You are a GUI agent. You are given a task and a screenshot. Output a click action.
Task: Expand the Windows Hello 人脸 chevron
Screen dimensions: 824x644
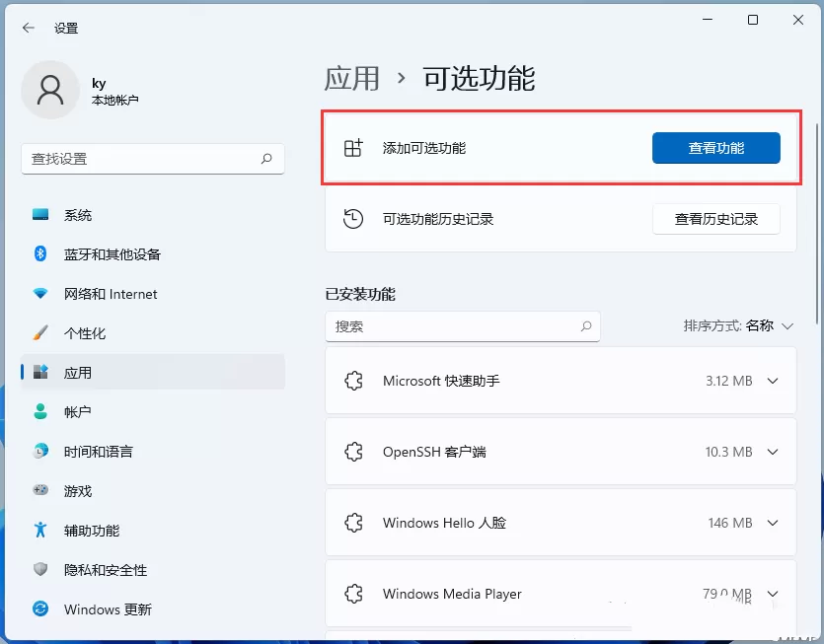773,523
